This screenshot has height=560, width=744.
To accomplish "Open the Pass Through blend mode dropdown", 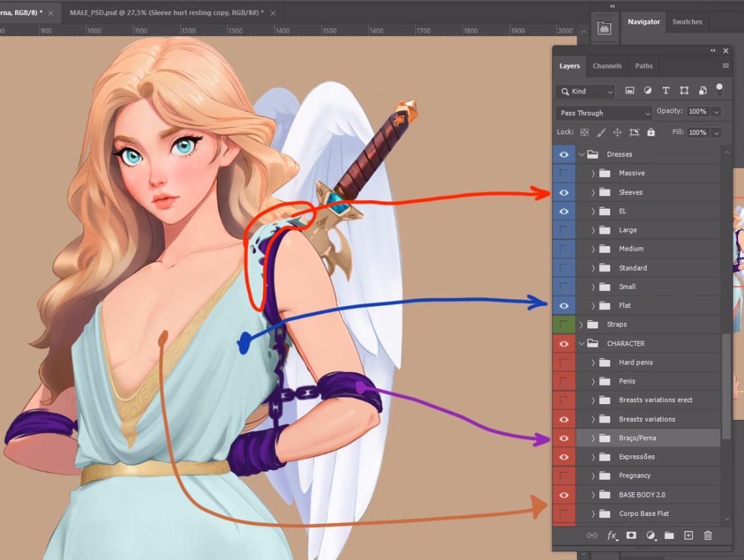I will (604, 113).
